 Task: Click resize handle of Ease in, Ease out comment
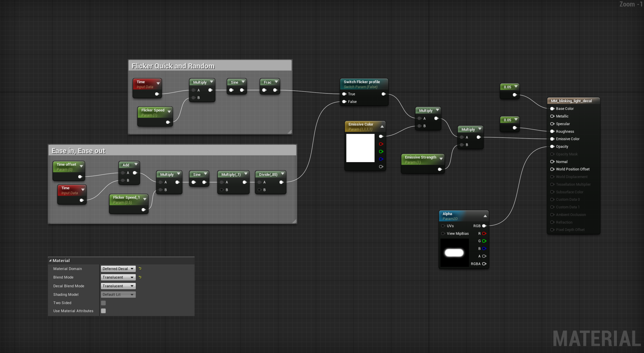pos(294,221)
